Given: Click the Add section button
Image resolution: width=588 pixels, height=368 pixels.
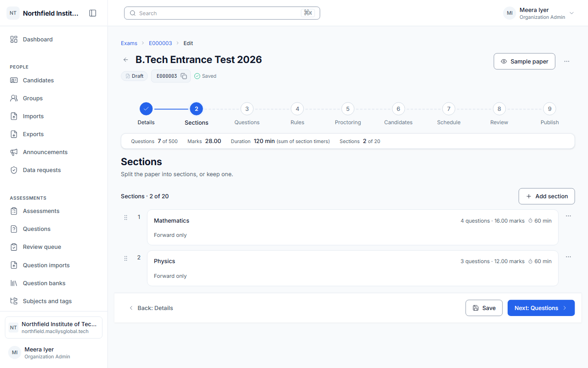Looking at the screenshot, I should (x=547, y=196).
